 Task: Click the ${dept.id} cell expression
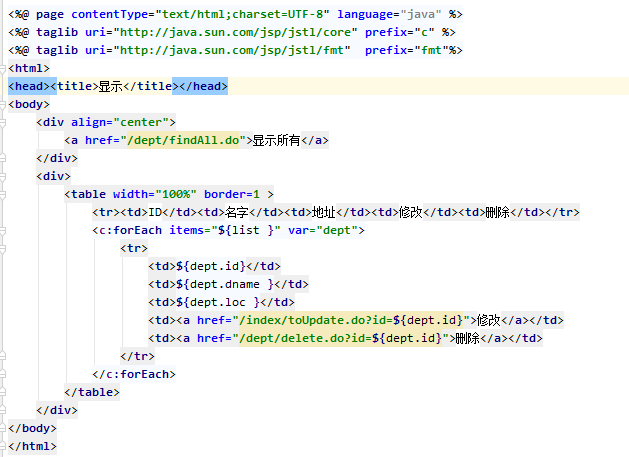211,266
